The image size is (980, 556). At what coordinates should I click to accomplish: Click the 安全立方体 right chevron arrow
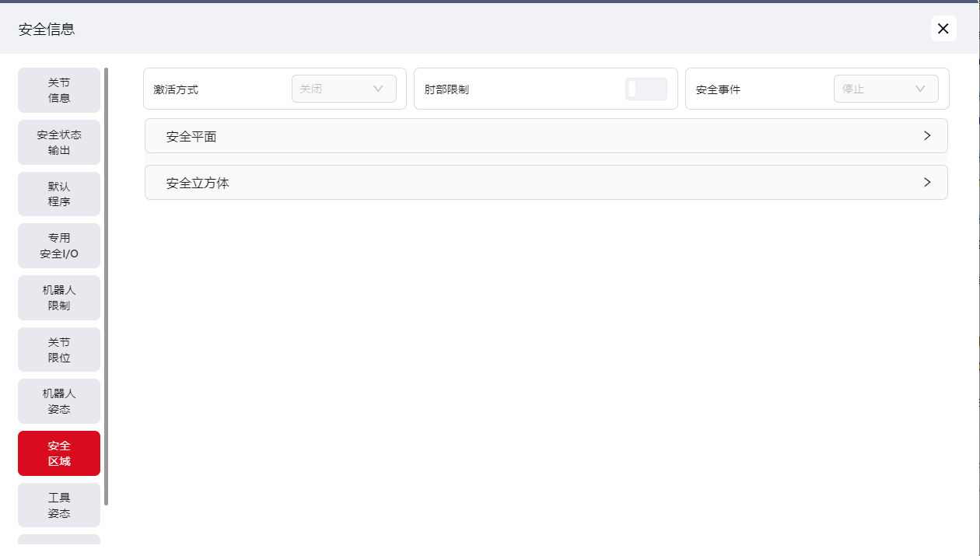coord(926,182)
